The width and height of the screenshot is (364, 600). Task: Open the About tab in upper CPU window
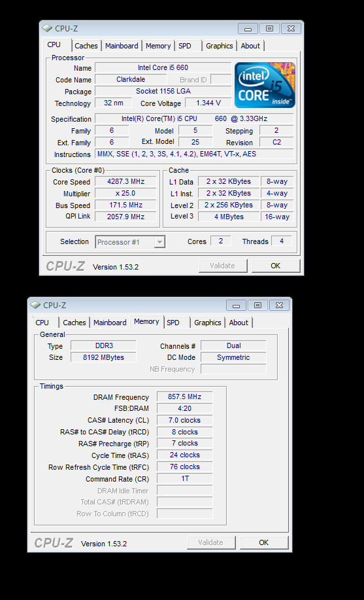coord(250,46)
